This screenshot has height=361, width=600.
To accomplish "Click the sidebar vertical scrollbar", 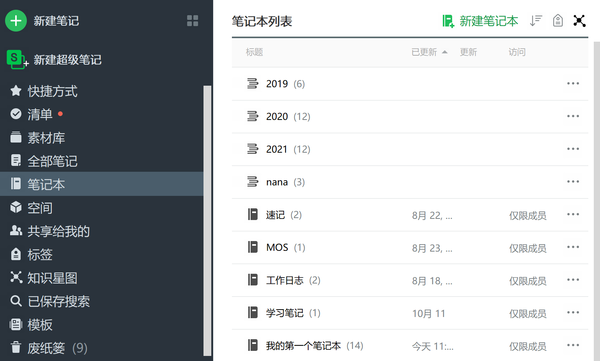I will [207, 221].
